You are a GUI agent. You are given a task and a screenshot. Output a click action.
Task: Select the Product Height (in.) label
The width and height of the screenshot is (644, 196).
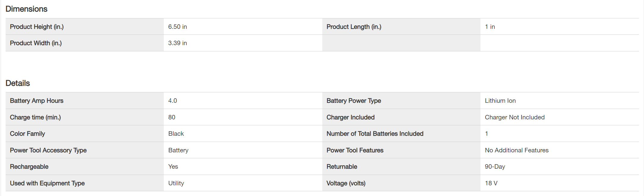tap(37, 27)
